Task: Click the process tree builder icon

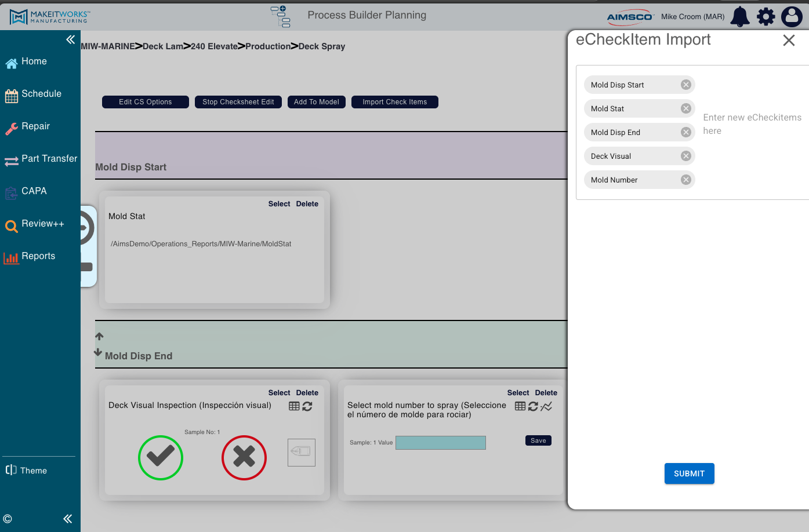Action: click(281, 17)
